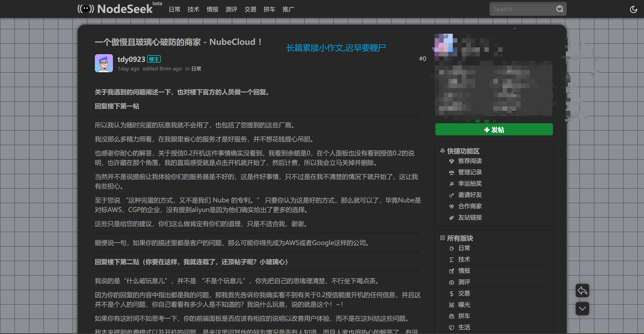Click the #0 floor number link
This screenshot has height=334, width=644.
coord(422,59)
